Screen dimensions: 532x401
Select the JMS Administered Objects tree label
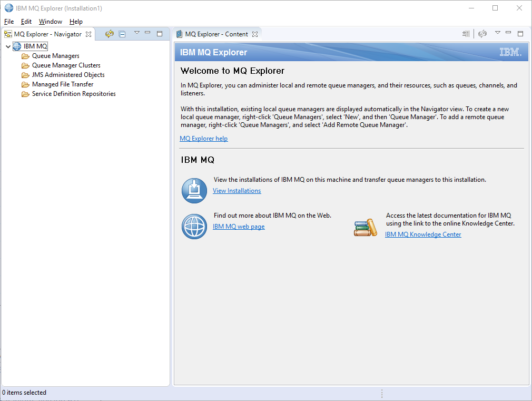[68, 75]
